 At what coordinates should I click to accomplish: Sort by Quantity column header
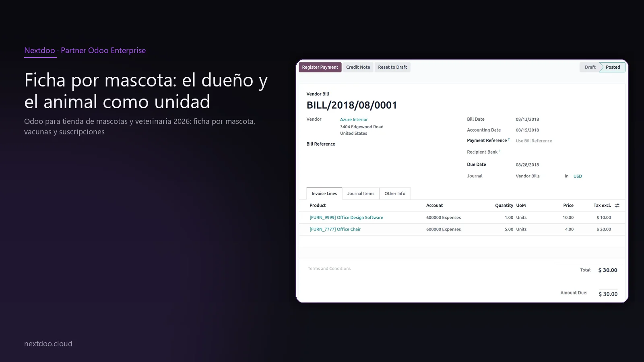click(504, 206)
